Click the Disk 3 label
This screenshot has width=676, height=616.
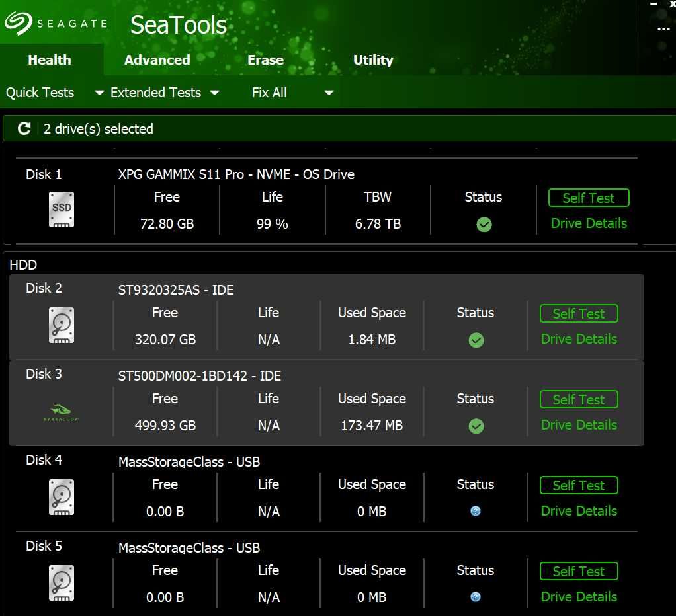[x=44, y=374]
